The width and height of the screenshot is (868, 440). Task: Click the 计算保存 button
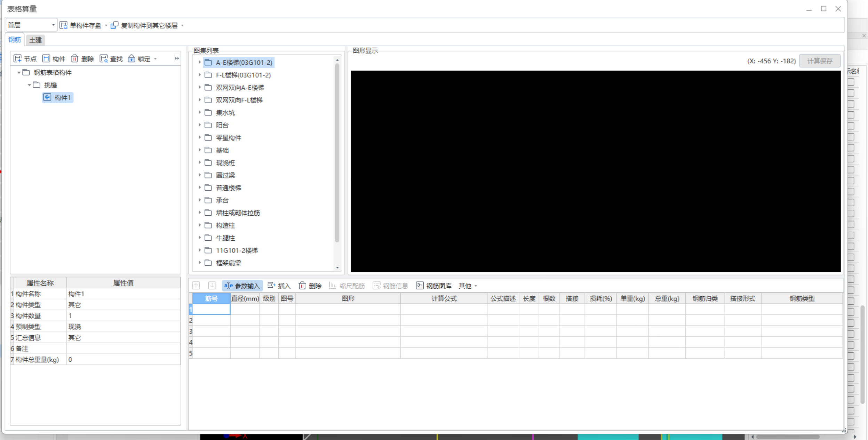(820, 61)
